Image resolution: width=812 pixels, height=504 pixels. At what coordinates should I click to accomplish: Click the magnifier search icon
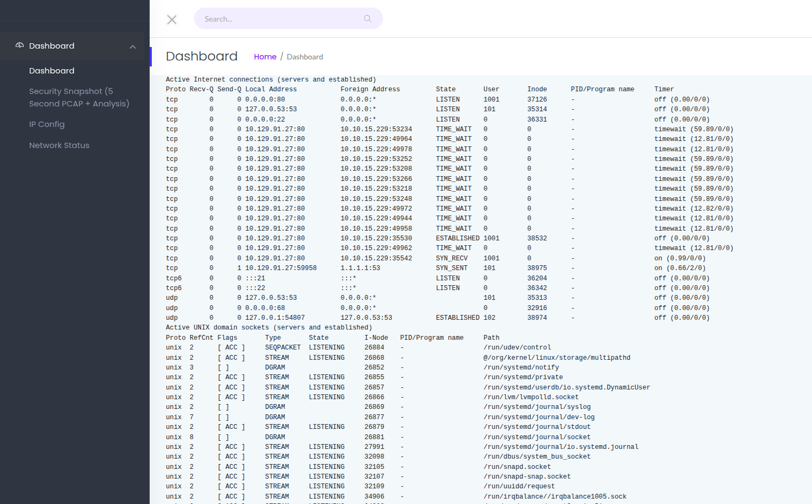coord(367,18)
